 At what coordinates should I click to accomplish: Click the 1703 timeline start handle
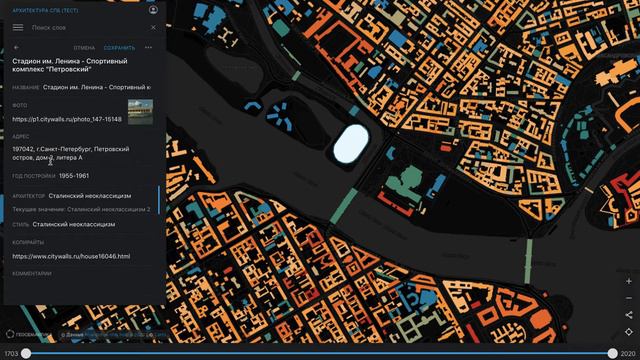coord(26,353)
